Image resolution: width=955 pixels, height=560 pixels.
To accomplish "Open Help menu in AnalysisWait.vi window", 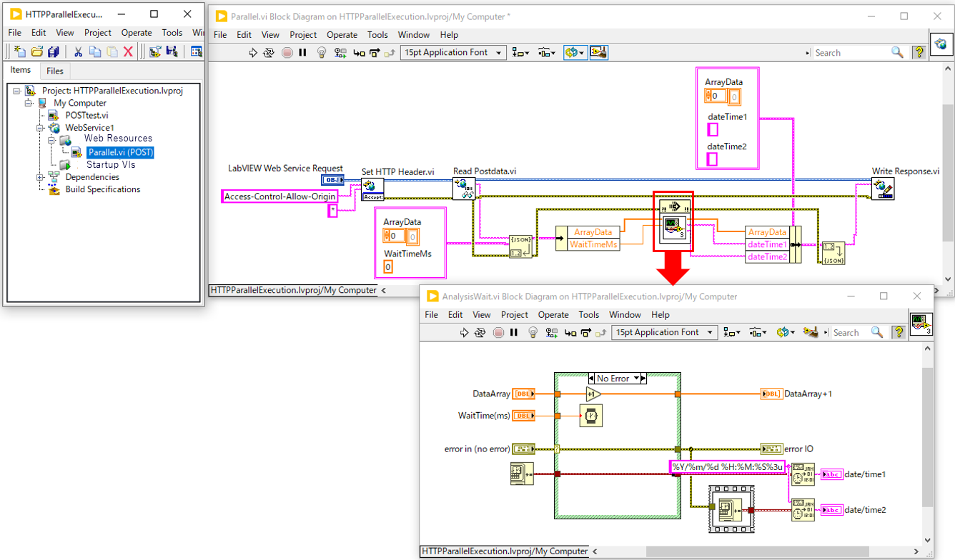I will [660, 314].
